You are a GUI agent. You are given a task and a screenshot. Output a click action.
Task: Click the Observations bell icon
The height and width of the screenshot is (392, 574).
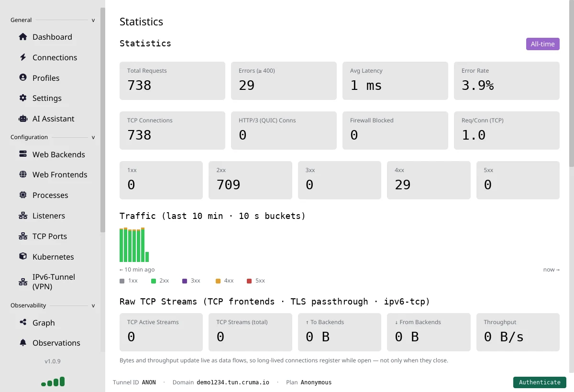[x=23, y=343]
